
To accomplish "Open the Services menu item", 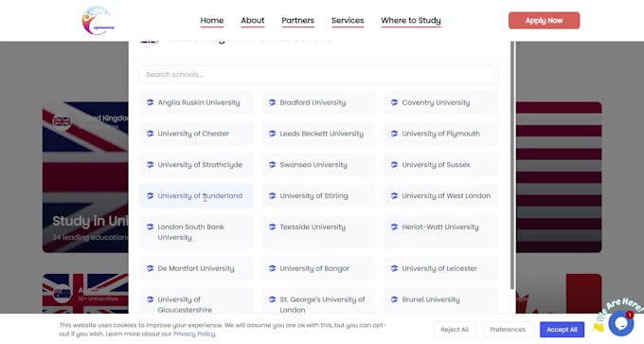I will [348, 21].
